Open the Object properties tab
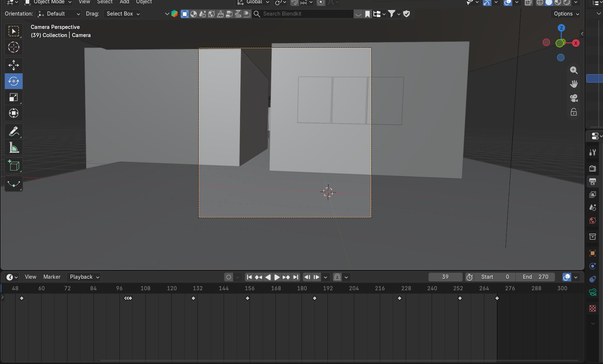603x364 pixels. coord(593,253)
